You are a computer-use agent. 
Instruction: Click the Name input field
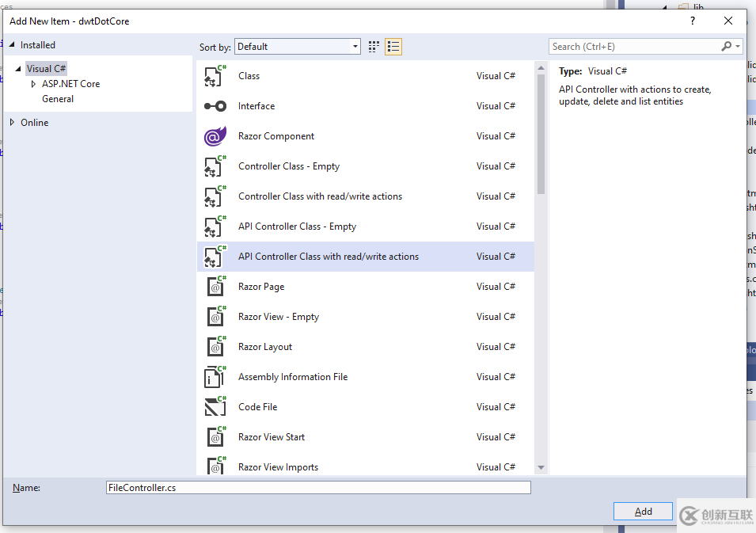319,488
